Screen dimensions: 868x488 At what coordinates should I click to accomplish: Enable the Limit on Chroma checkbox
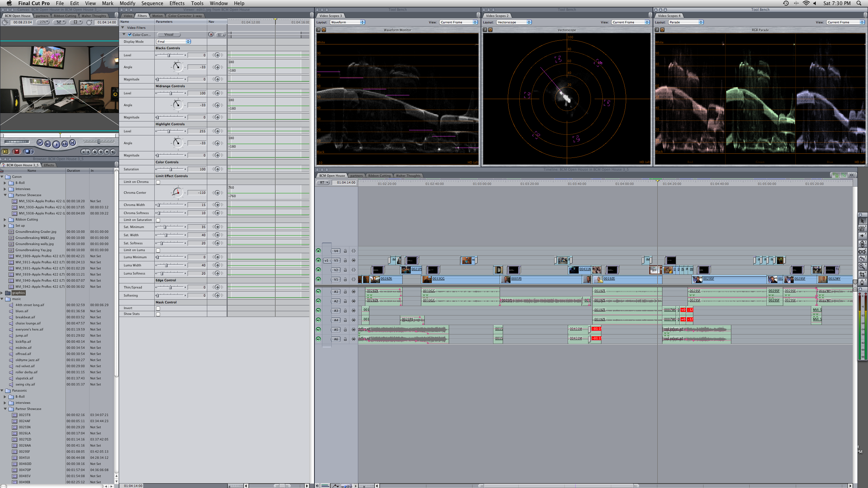pyautogui.click(x=158, y=182)
